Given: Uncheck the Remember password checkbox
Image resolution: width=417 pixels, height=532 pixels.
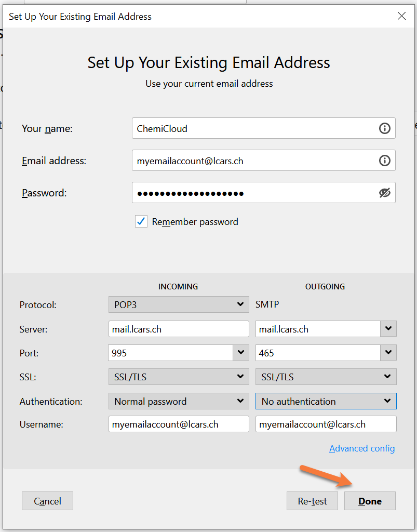Looking at the screenshot, I should [141, 222].
